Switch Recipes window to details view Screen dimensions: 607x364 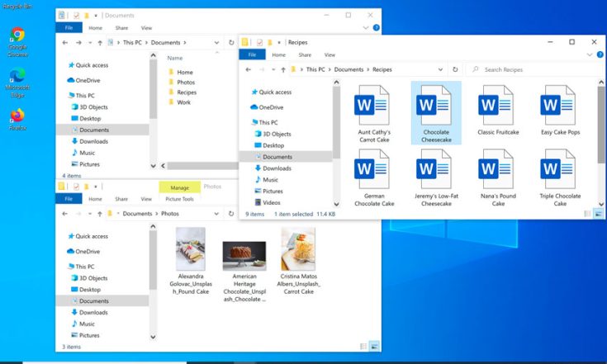point(588,214)
